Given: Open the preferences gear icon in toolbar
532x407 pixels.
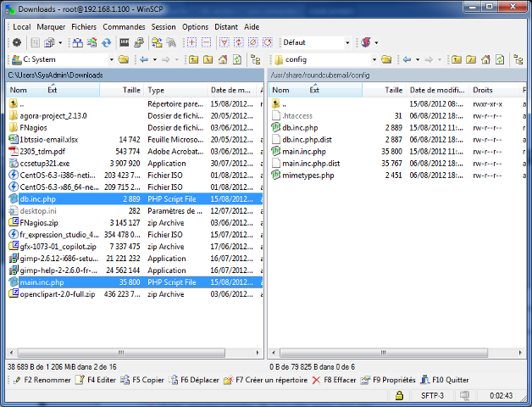Looking at the screenshot, I should (17, 42).
